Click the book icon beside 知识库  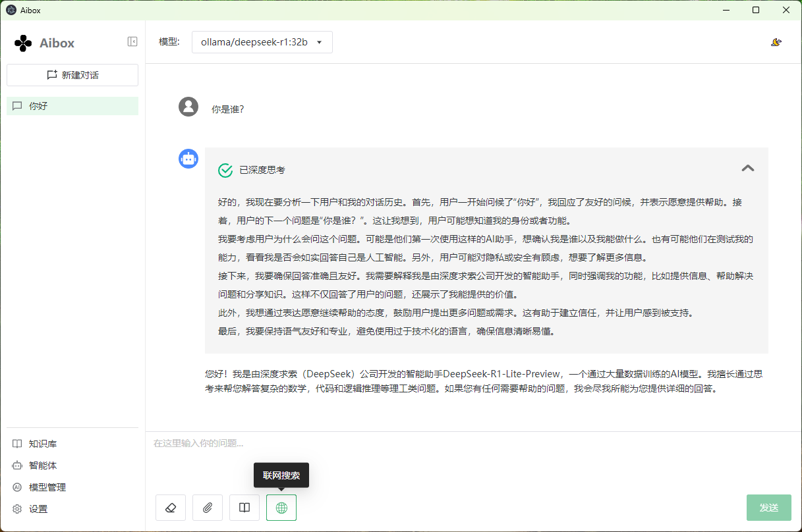click(17, 444)
